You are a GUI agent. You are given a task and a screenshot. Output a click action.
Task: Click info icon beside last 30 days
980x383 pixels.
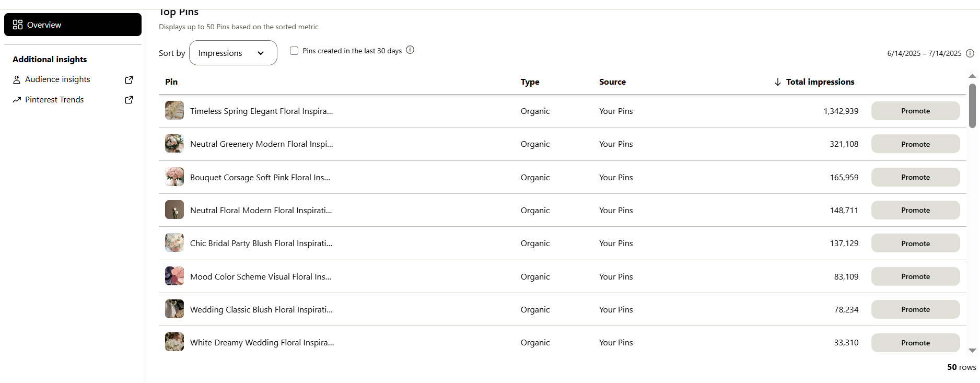pyautogui.click(x=410, y=50)
